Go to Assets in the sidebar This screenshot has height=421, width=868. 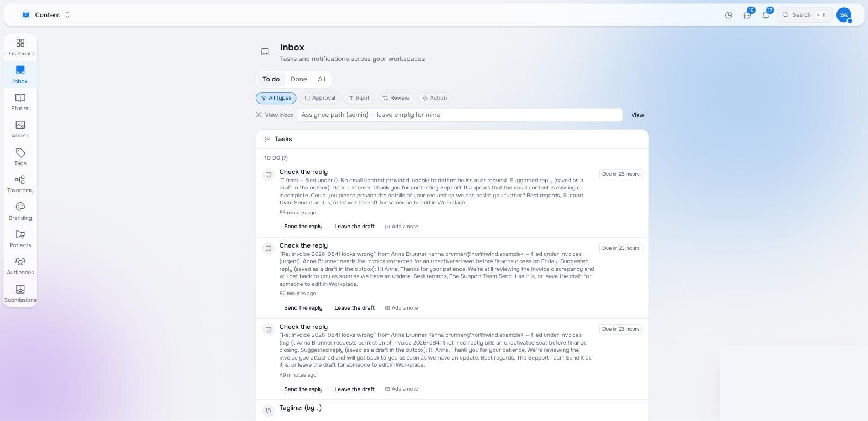click(x=20, y=130)
